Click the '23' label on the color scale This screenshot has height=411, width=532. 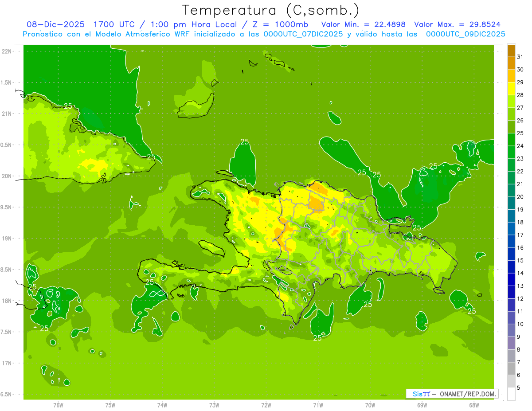(520, 159)
